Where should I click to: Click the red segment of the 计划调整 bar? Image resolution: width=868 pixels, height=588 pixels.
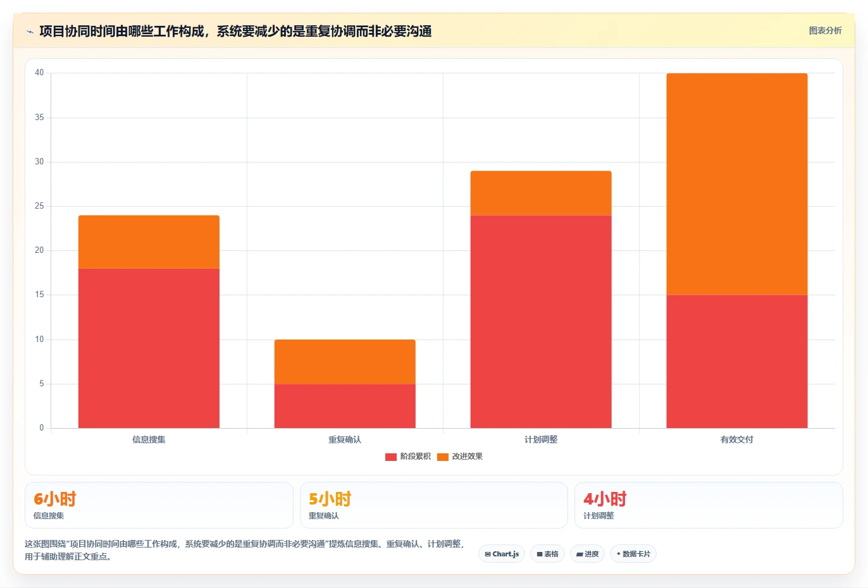(541, 322)
